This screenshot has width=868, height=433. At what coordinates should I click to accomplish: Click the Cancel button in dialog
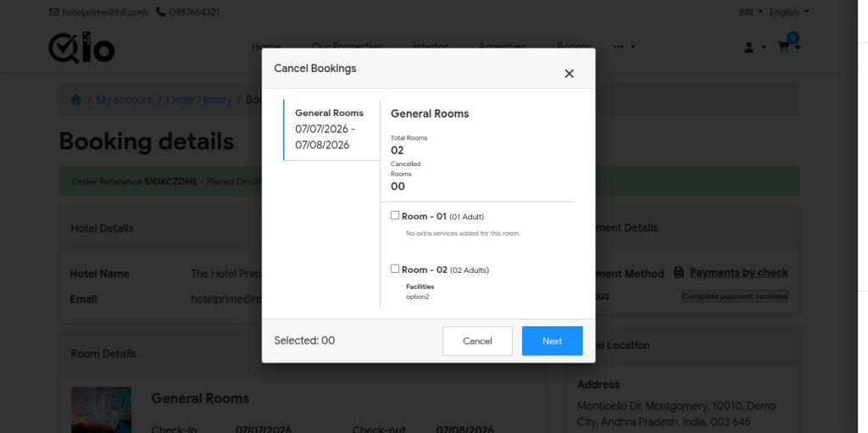477,341
